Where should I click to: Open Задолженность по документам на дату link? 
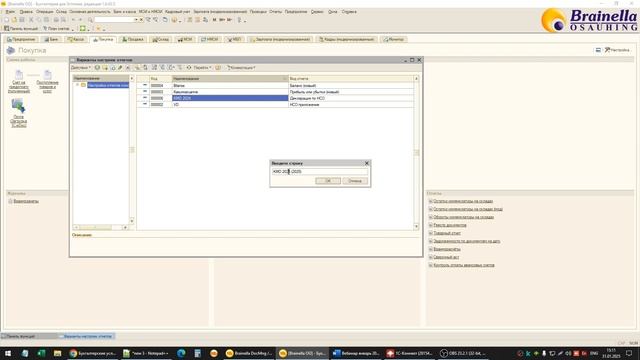coord(467,241)
